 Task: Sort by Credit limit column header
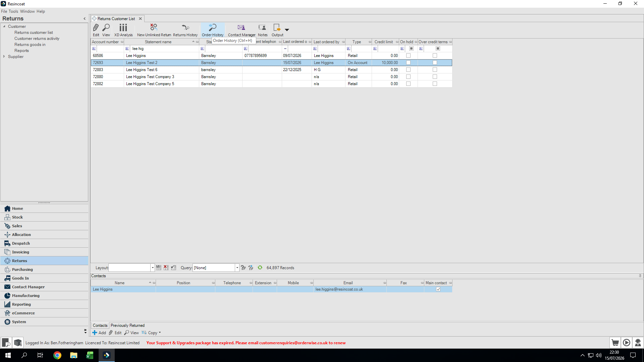click(383, 42)
